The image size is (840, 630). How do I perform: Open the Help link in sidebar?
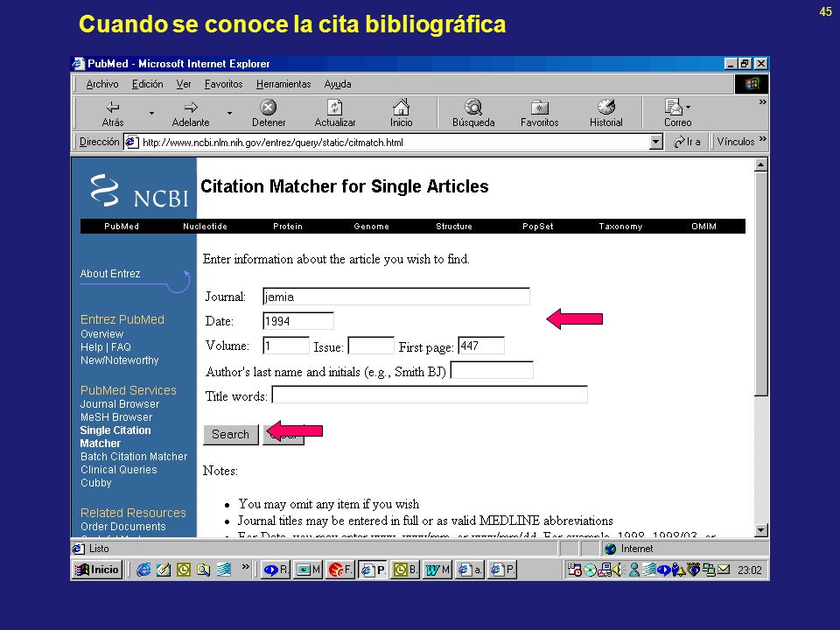[92, 347]
